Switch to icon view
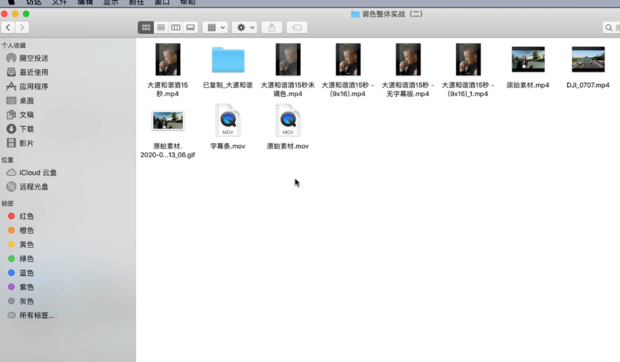This screenshot has width=620, height=362. coord(146,27)
